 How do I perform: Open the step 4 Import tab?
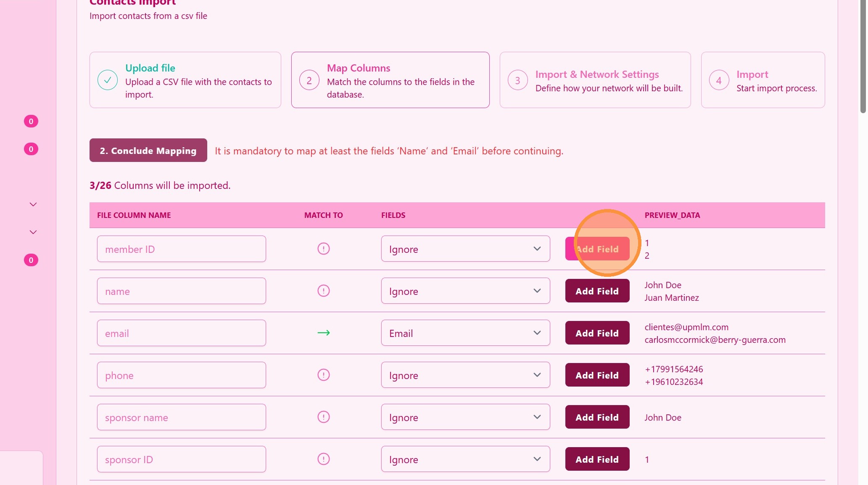(762, 80)
